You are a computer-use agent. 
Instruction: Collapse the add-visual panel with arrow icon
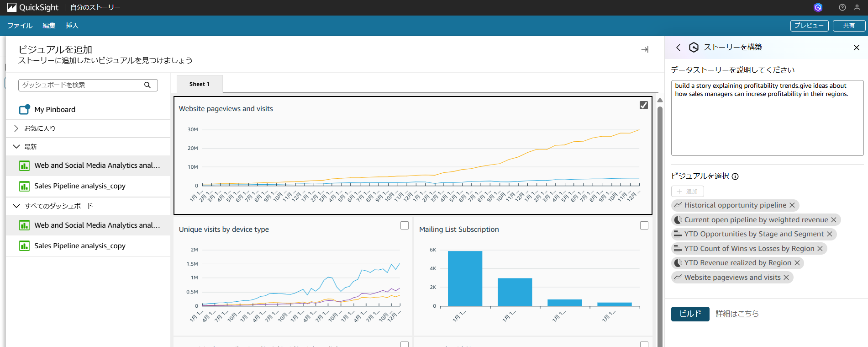(x=645, y=49)
